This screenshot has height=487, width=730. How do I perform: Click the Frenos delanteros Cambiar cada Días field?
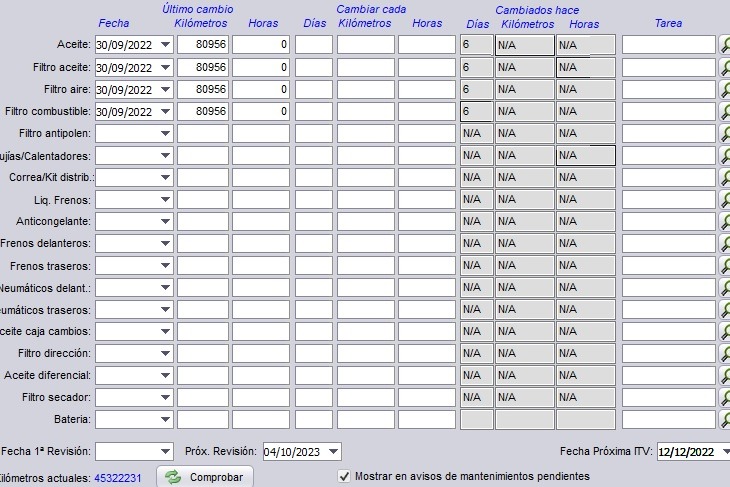click(x=314, y=244)
